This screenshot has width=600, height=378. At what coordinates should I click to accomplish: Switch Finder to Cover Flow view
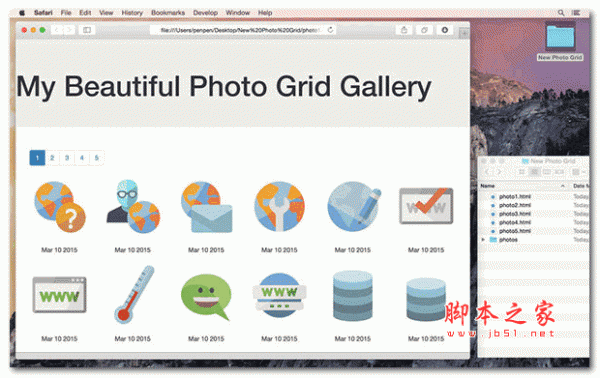tap(559, 172)
